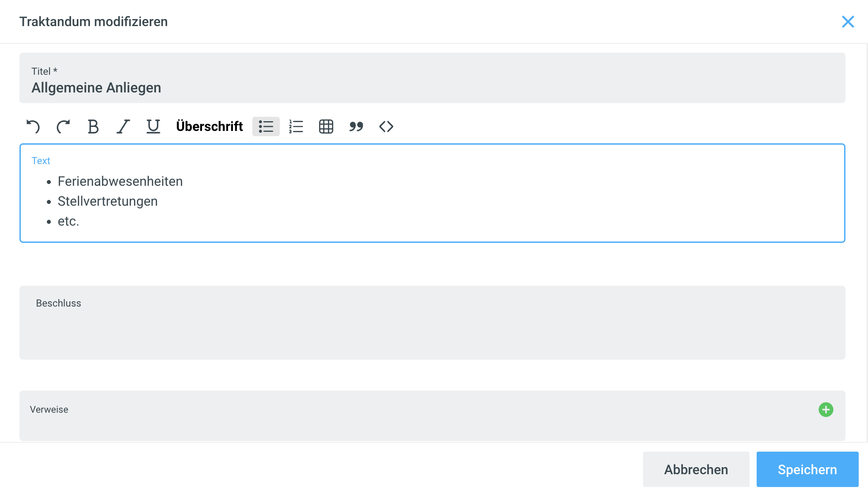This screenshot has width=868, height=491.
Task: Place cursor on Stellvertretungen bullet item
Action: [108, 201]
